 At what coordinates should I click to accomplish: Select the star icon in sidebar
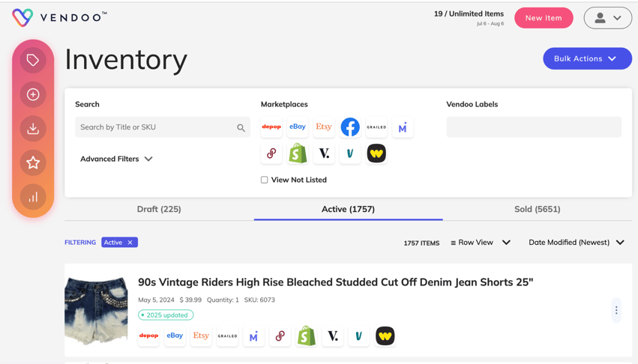pyautogui.click(x=33, y=163)
